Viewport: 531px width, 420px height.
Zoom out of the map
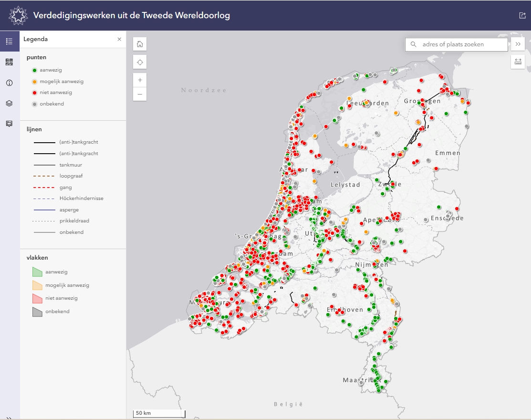(140, 94)
